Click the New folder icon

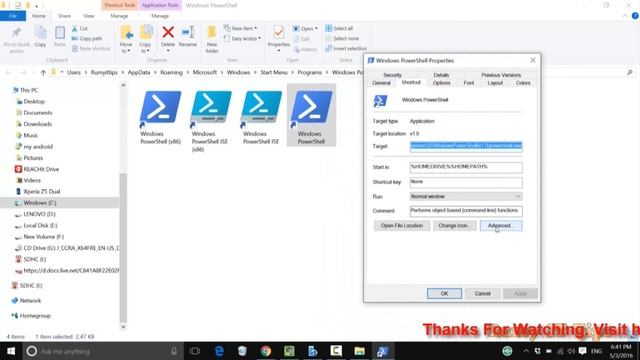click(212, 40)
